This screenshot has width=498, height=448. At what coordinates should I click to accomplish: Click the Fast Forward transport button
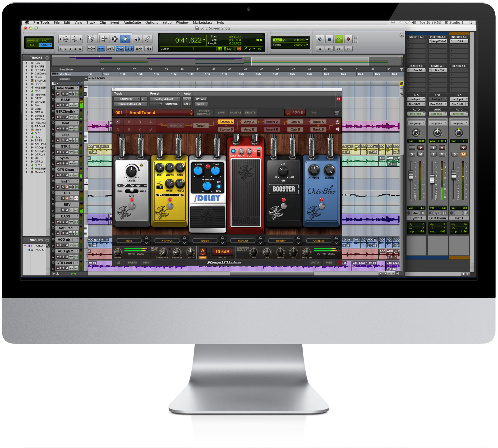coord(339,49)
